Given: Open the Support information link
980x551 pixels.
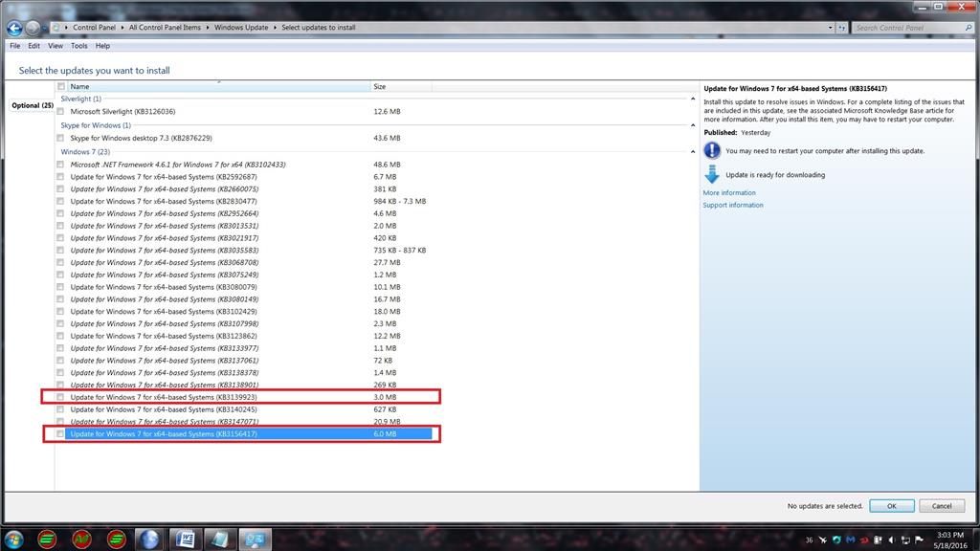Looking at the screenshot, I should coord(733,205).
